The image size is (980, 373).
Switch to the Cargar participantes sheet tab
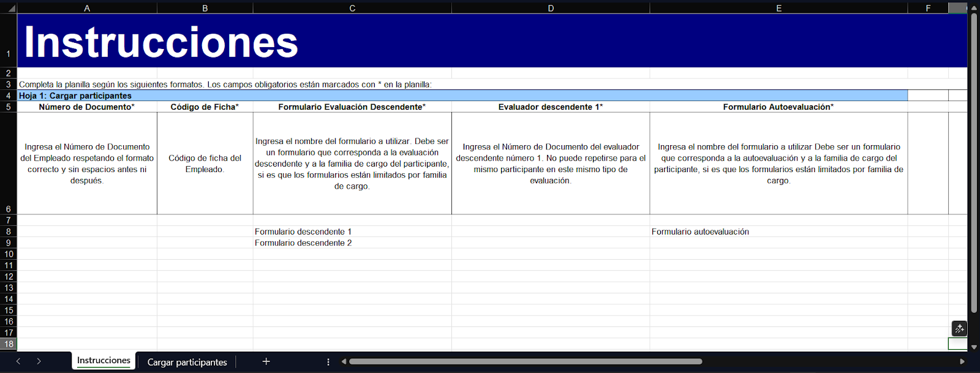point(187,362)
